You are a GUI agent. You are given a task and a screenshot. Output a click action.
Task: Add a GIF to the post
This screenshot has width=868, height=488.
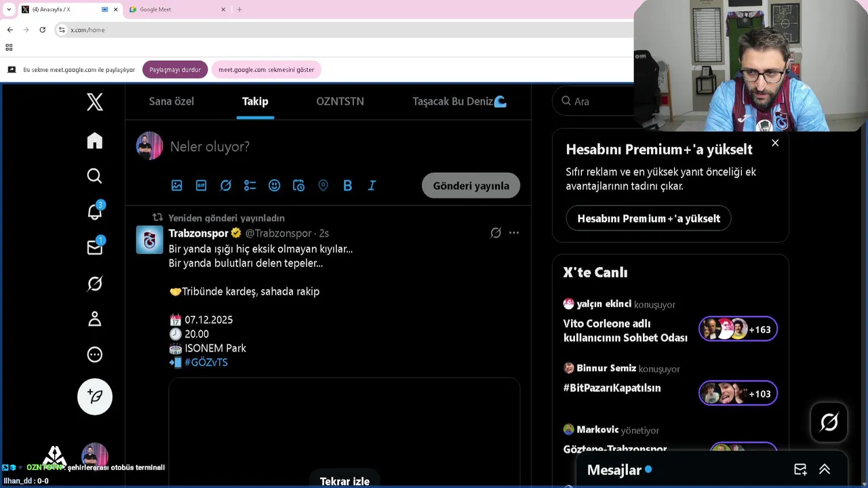pos(201,185)
